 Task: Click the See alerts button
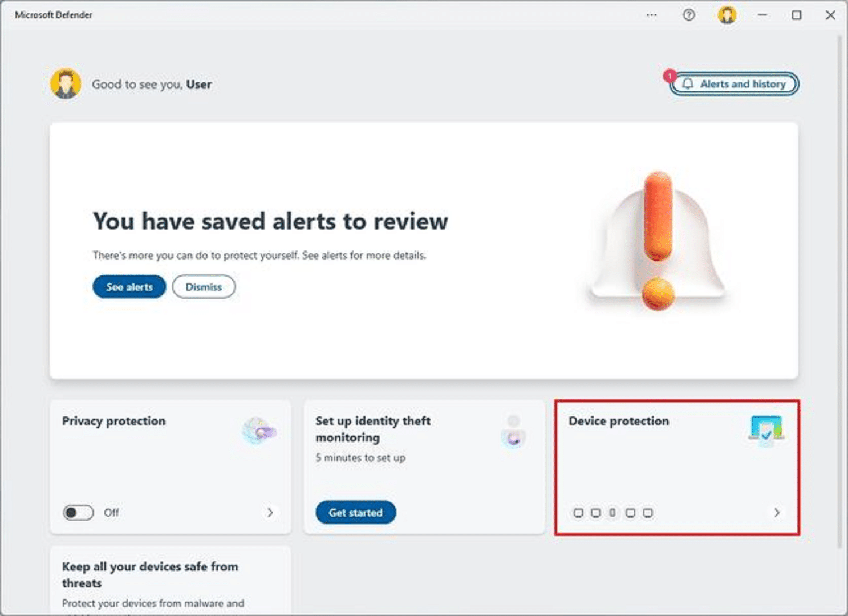(x=129, y=287)
